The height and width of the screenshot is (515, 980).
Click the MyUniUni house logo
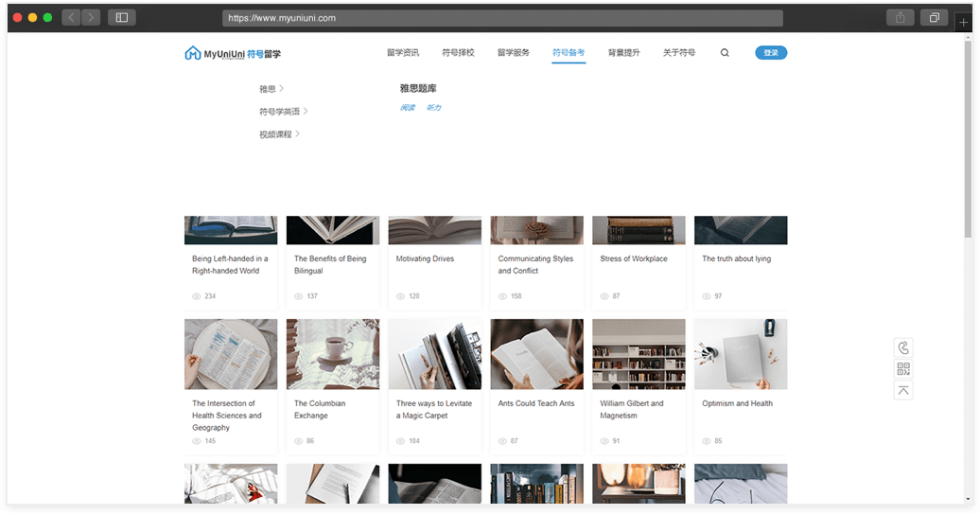point(193,53)
